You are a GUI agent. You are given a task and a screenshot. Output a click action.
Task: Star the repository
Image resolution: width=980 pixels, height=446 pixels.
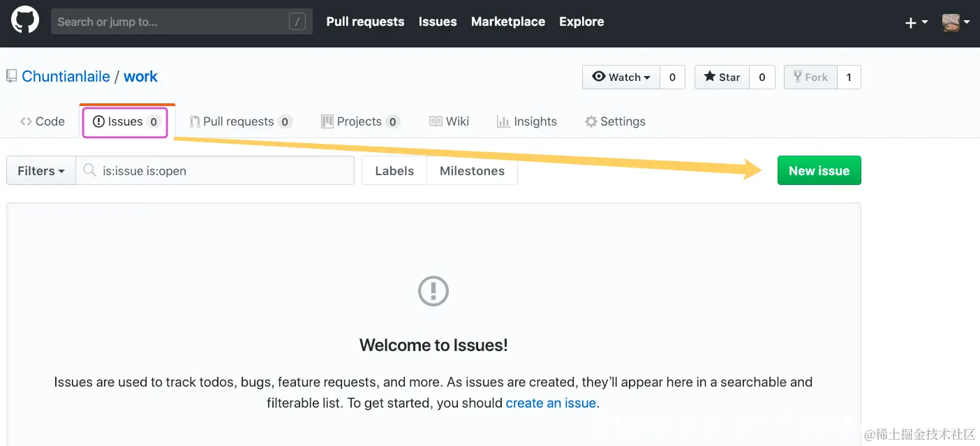[x=722, y=77]
